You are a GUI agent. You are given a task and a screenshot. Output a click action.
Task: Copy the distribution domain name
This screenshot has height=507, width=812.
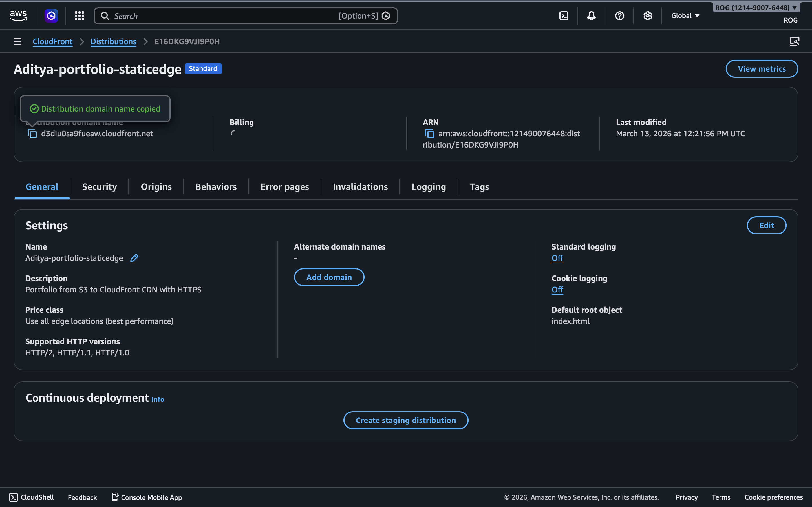32,134
